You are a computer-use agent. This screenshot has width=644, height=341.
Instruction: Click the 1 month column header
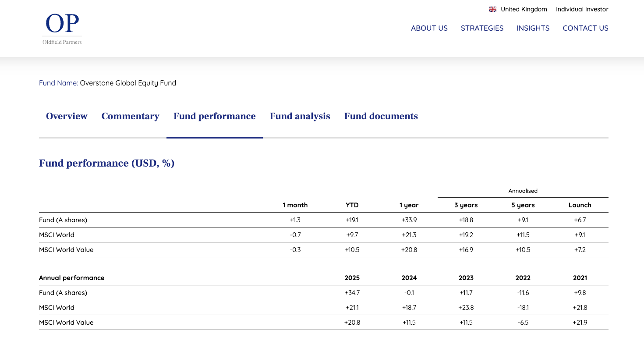pyautogui.click(x=295, y=205)
